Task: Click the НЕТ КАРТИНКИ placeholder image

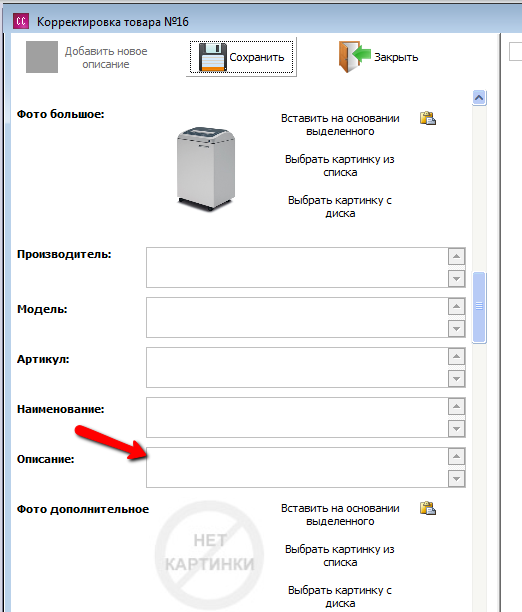Action: [x=209, y=555]
